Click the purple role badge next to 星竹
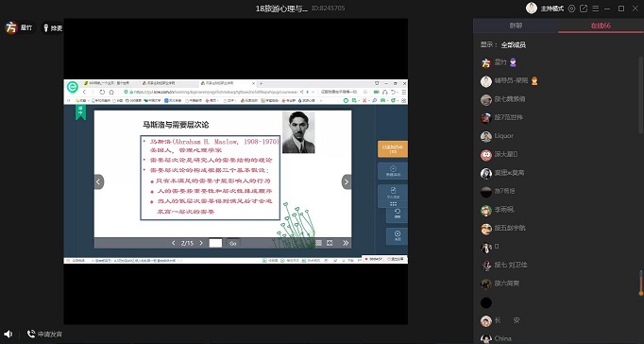 [513, 63]
